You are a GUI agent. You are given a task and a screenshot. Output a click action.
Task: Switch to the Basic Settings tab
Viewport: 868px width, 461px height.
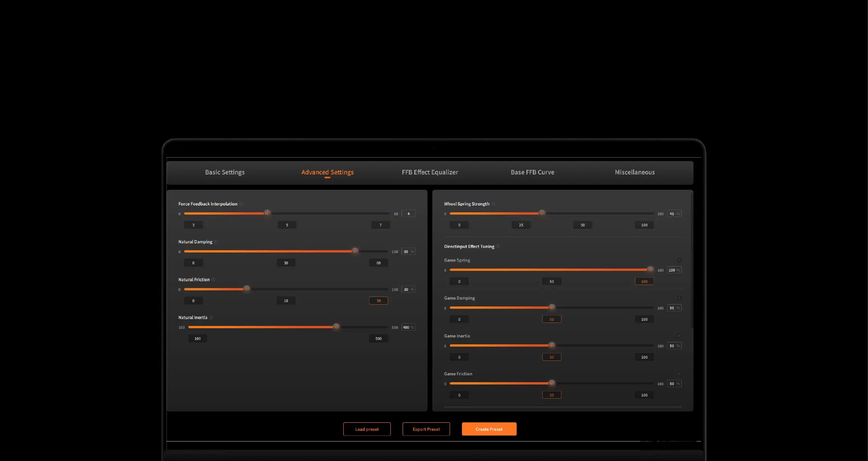coord(225,172)
